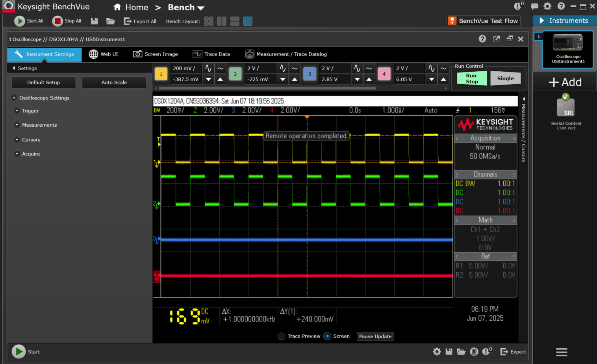This screenshot has height=364, width=597.
Task: Increase channel 4 offset with up arrow
Action: 443,79
